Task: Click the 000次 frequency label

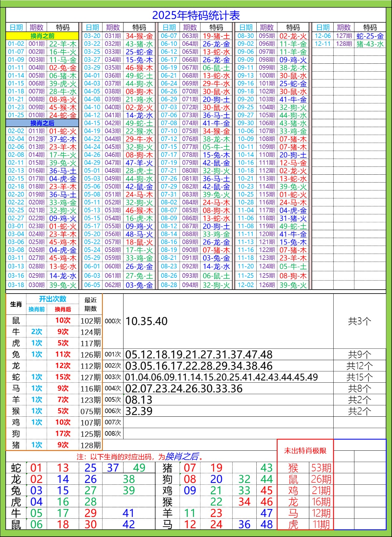Action: 113,321
